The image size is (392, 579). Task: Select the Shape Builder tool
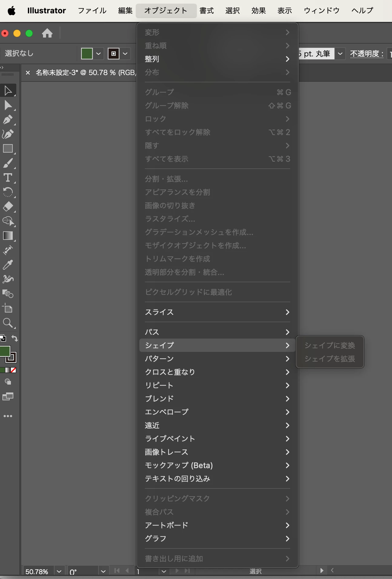(x=8, y=221)
